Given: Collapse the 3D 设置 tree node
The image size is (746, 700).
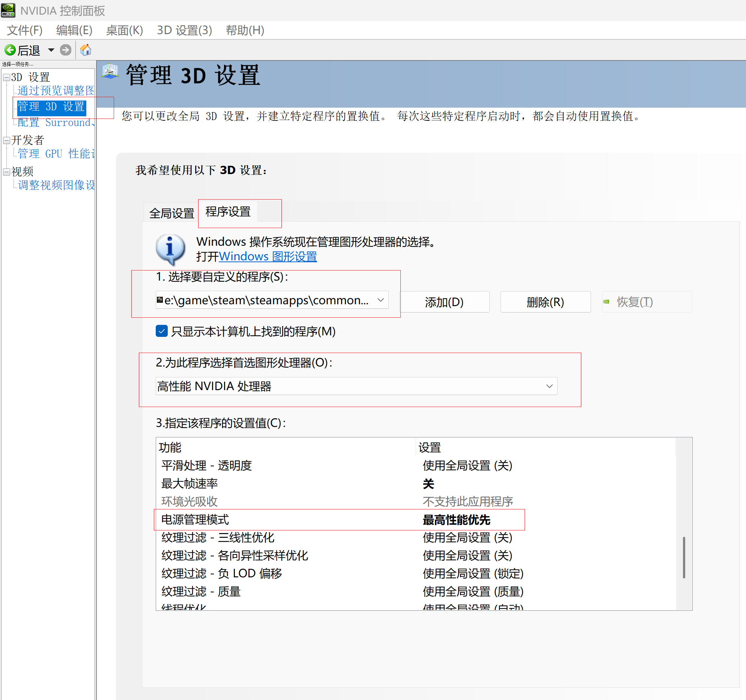Looking at the screenshot, I should pyautogui.click(x=6, y=78).
